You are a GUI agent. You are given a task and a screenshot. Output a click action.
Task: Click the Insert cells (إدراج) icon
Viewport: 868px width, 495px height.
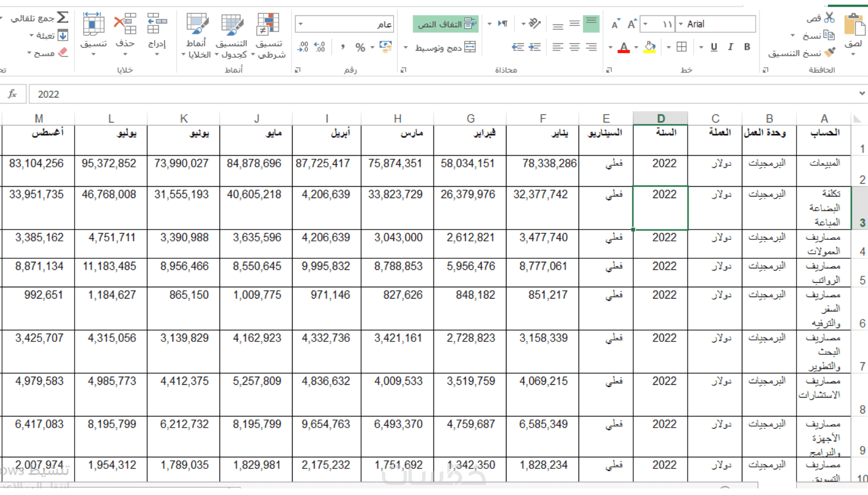(x=157, y=23)
